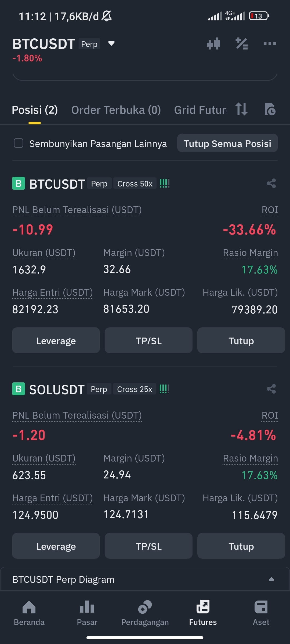Share the SOLUSDT position
The height and width of the screenshot is (644, 290).
pyautogui.click(x=271, y=389)
